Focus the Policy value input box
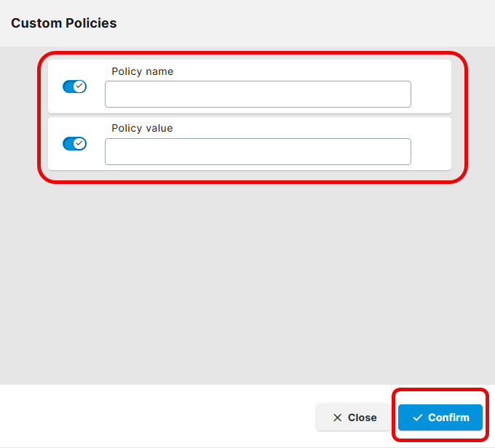 258,151
